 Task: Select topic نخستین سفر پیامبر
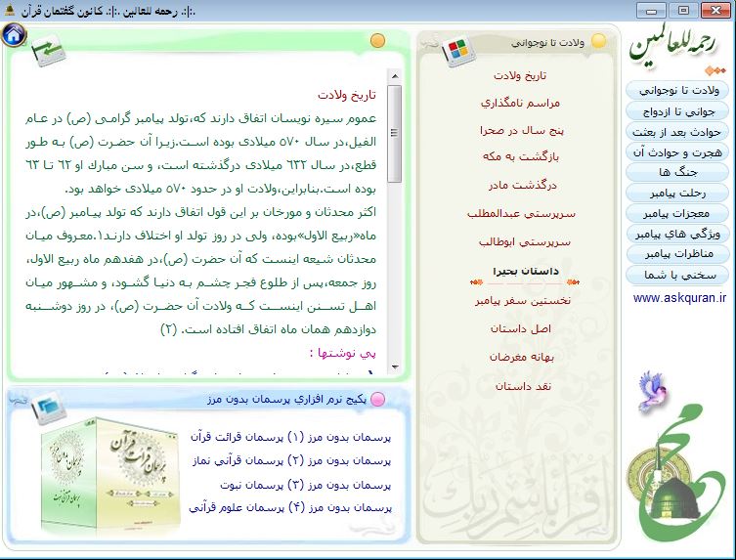523,301
